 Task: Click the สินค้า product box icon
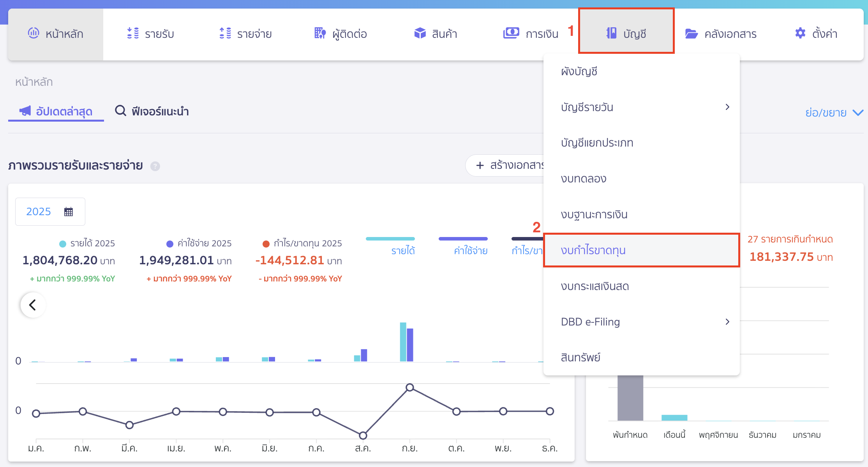pos(420,33)
